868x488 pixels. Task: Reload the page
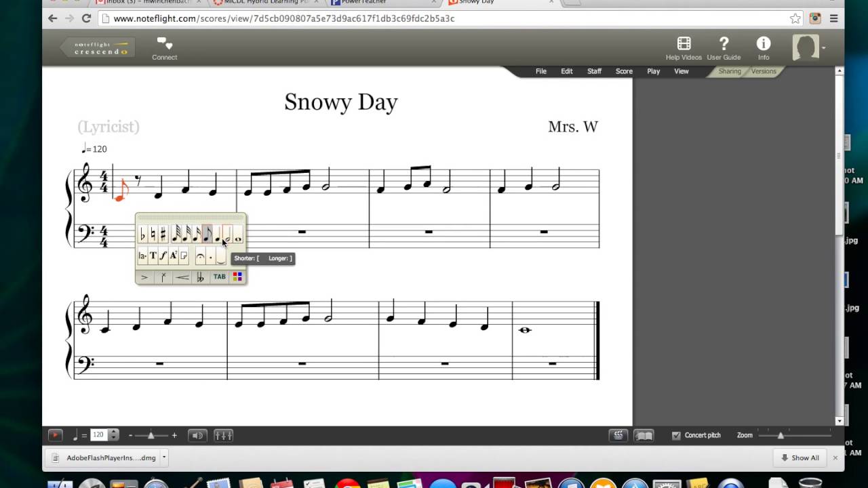click(x=86, y=18)
